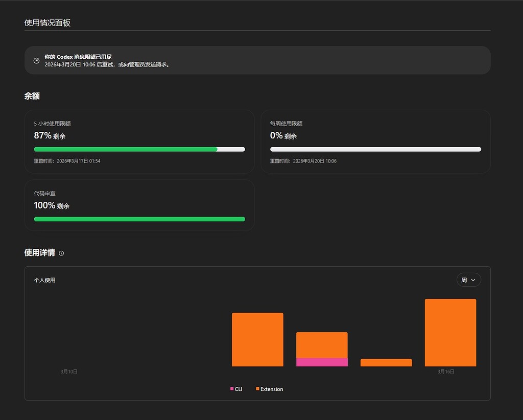Image resolution: width=523 pixels, height=420 pixels.
Task: Click the 5 小时使用限额 label
Action: [x=53, y=124]
